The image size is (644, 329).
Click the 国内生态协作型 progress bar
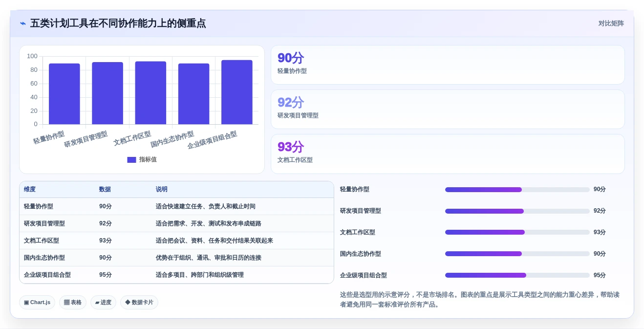pos(517,254)
